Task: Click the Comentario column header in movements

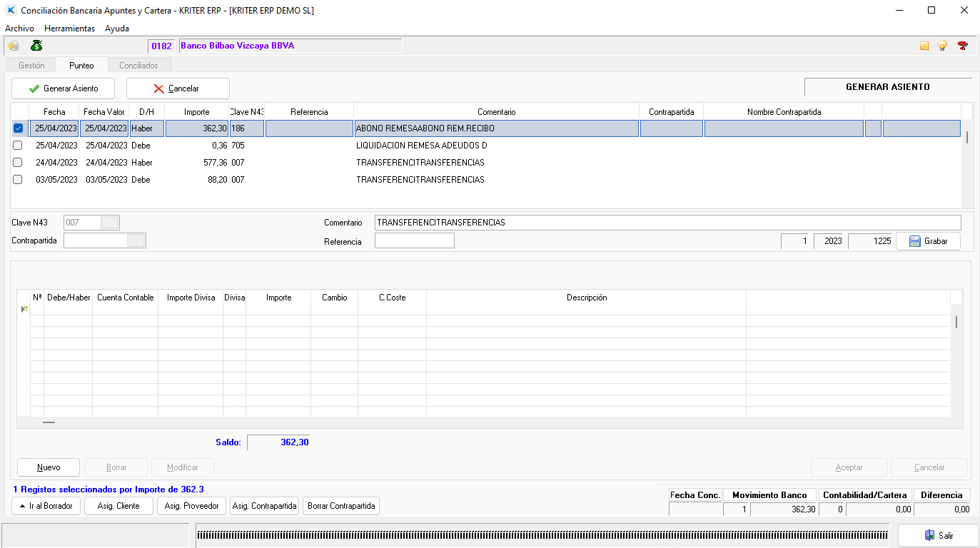Action: [x=496, y=112]
